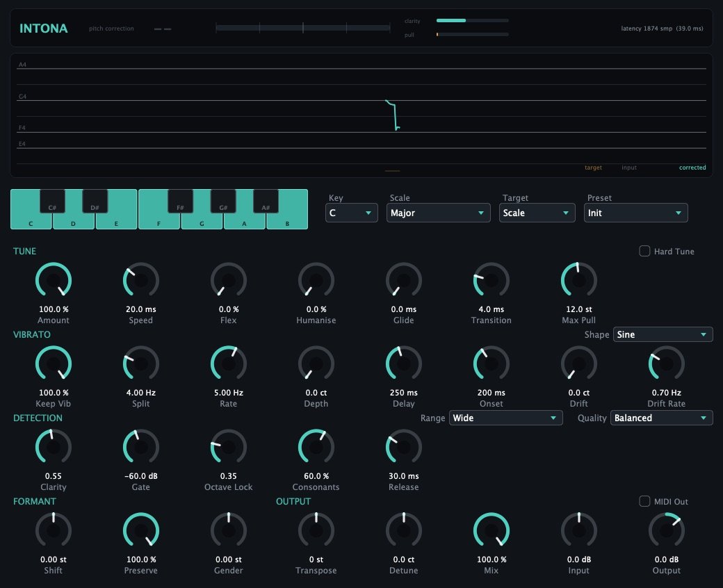The height and width of the screenshot is (588, 723).
Task: Click the 'input' legend label
Action: 629,168
